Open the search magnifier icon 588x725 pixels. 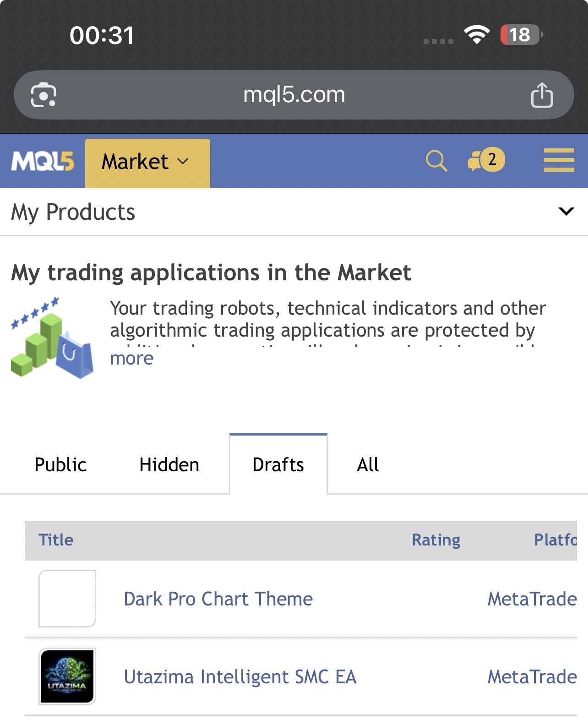pos(436,161)
